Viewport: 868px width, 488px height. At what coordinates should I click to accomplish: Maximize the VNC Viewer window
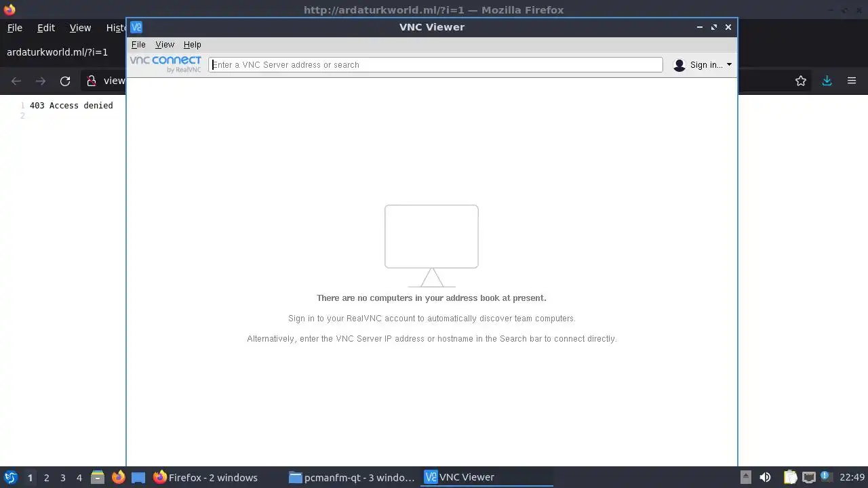click(x=714, y=27)
